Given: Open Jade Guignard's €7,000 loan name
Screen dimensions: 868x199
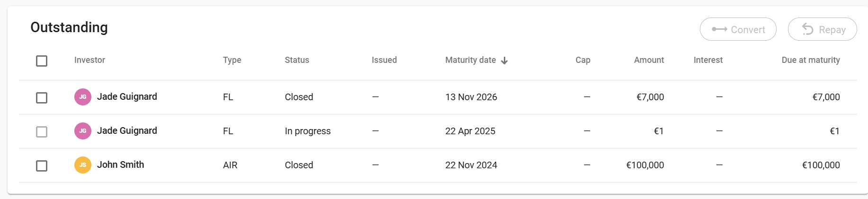Looking at the screenshot, I should coord(127,96).
